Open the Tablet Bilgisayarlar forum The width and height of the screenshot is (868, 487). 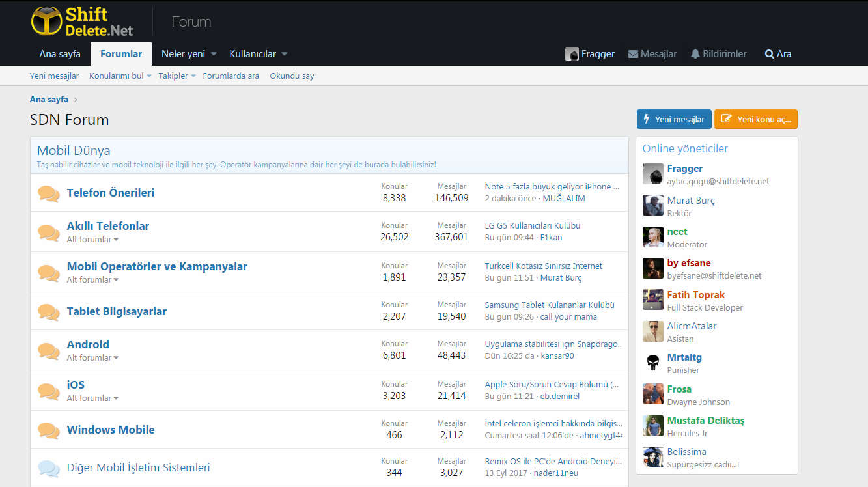tap(117, 311)
